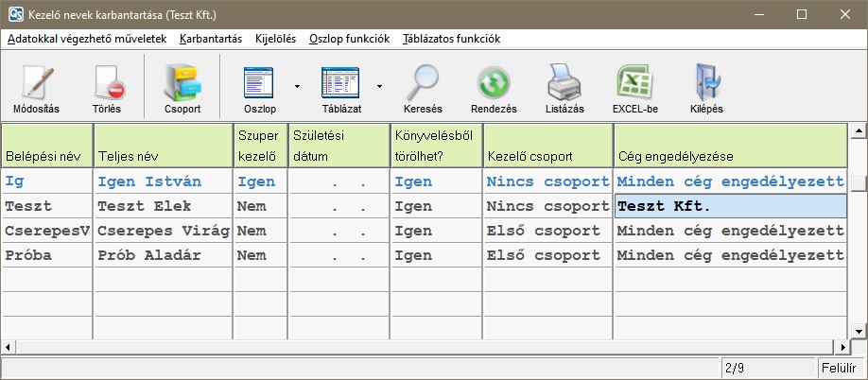
Task: Open the Csoport group tool
Action: point(182,83)
